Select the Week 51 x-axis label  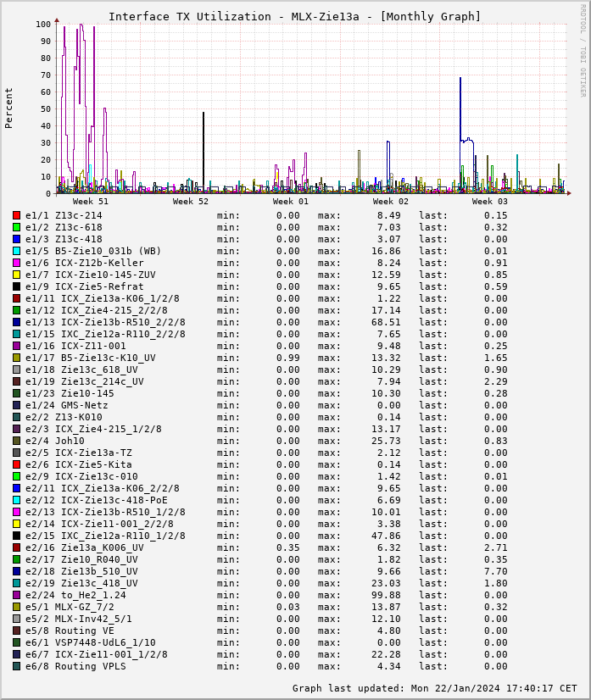click(91, 202)
